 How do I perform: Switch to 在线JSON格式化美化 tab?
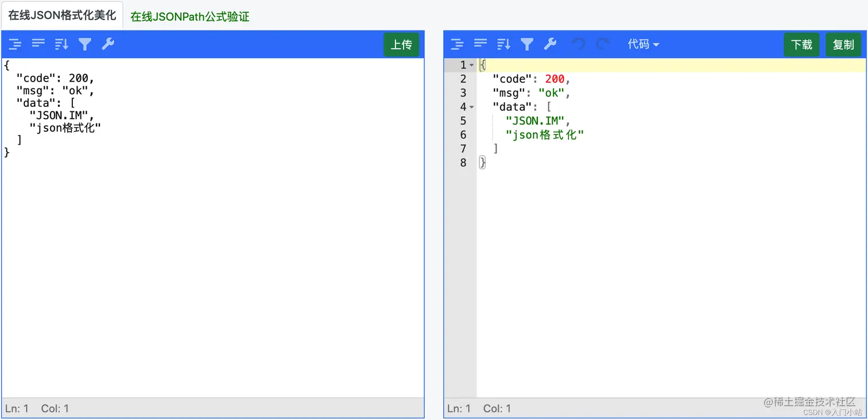point(62,16)
